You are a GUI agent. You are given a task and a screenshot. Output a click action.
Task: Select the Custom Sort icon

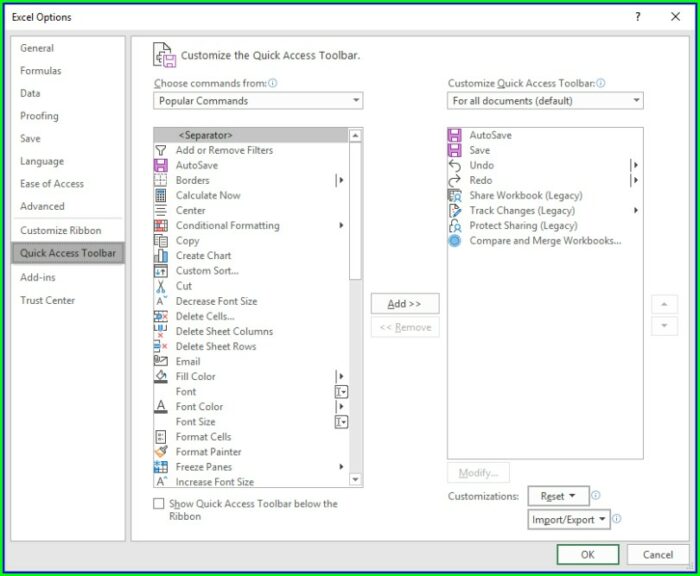160,271
